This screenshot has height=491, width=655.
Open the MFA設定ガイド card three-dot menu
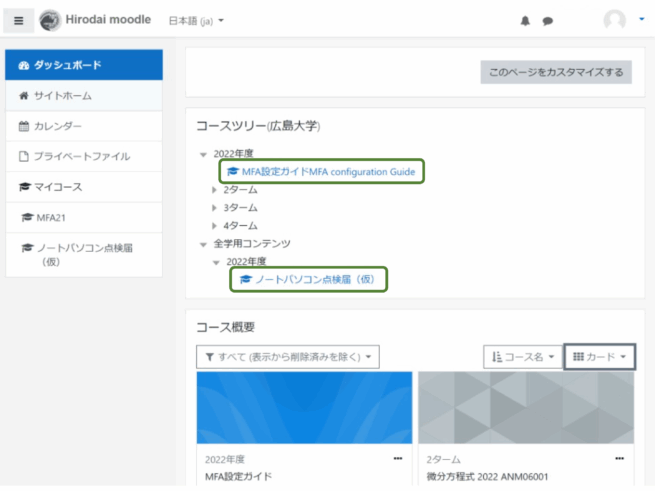coord(398,458)
